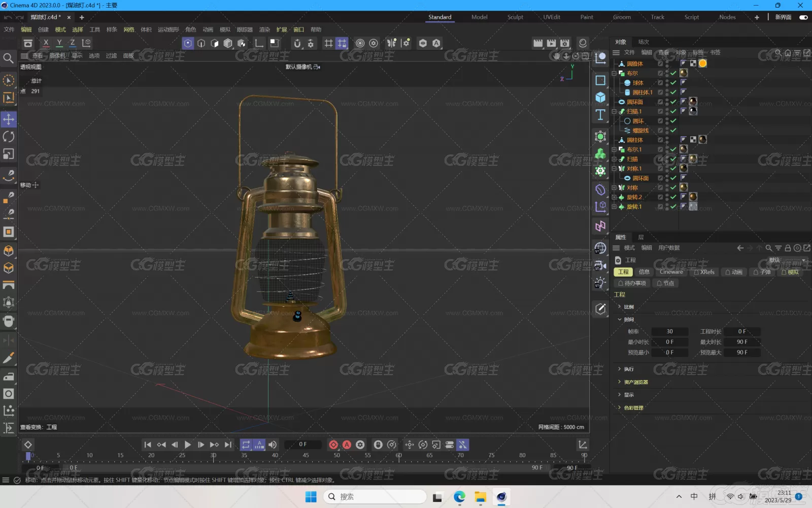The height and width of the screenshot is (508, 812).
Task: Expand the 扫描 tree node
Action: coord(614,159)
